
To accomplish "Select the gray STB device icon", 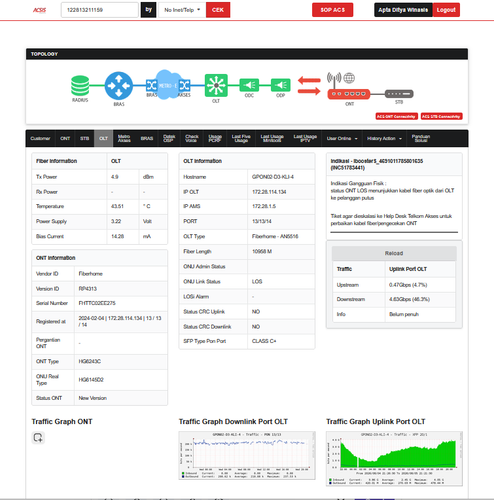I will tap(399, 94).
